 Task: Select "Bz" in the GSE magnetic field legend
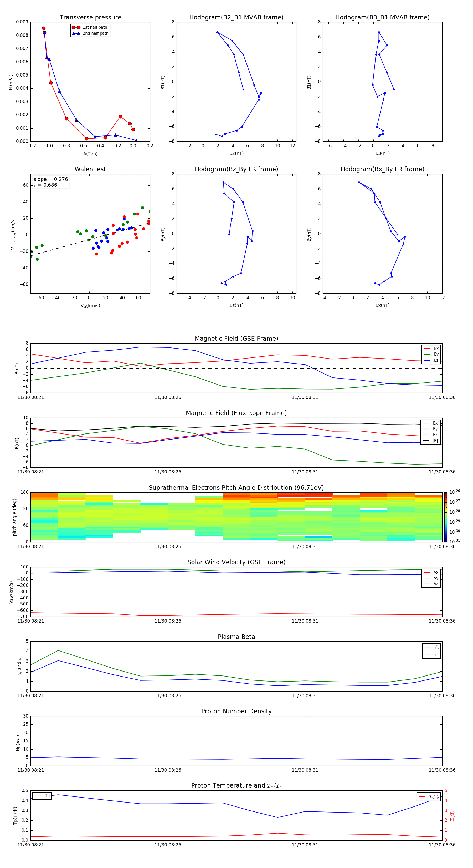[x=431, y=360]
